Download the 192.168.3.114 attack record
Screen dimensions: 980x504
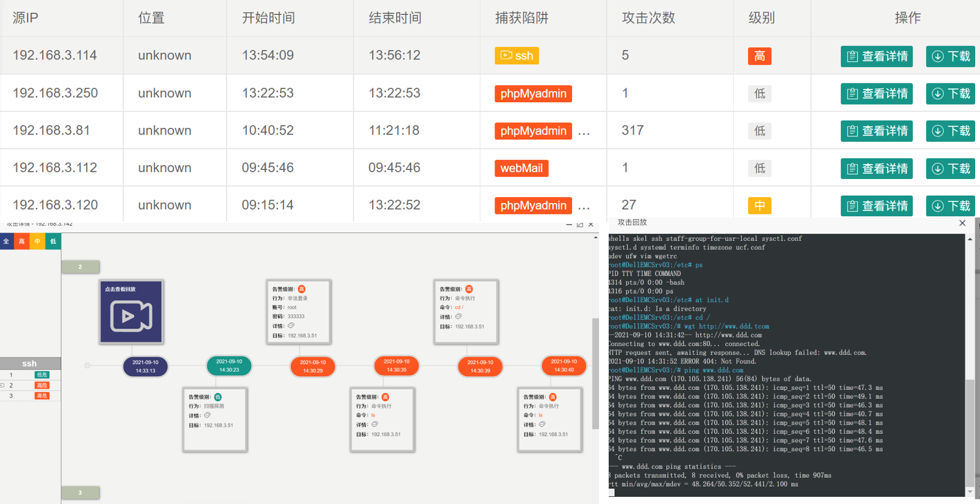950,56
